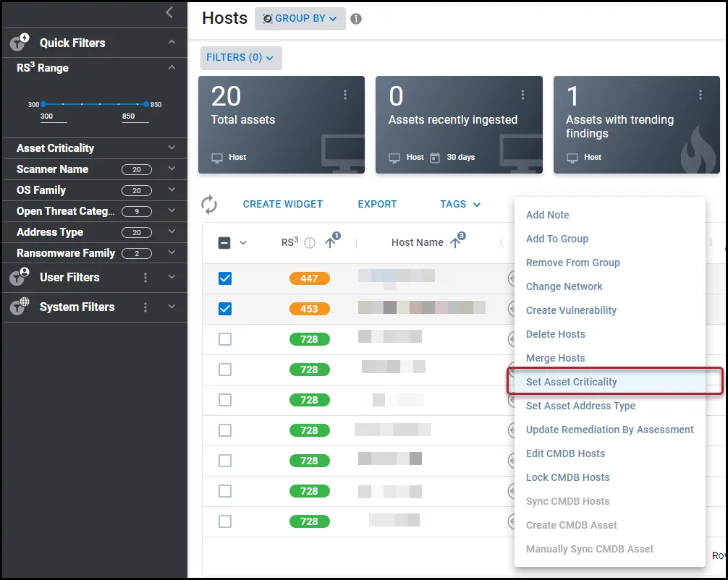Expand the System Filters section
Viewport: 728px width, 580px height.
click(172, 307)
